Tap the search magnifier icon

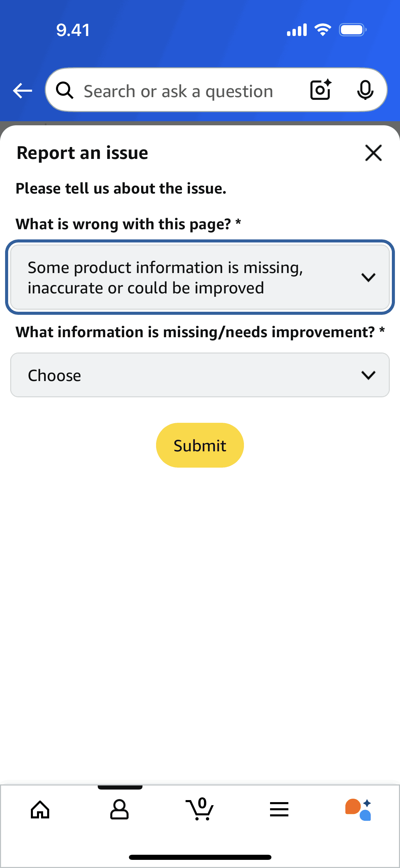point(64,91)
